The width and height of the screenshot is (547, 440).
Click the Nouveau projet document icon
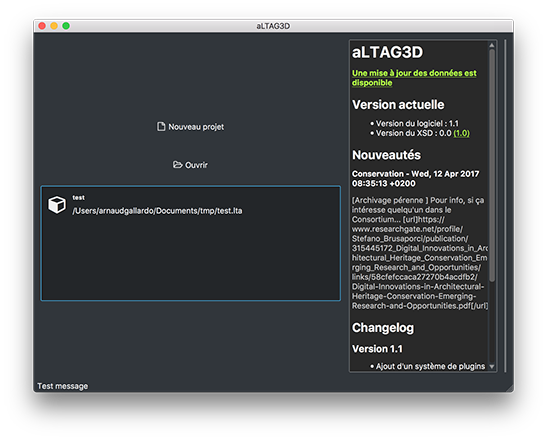(x=161, y=127)
